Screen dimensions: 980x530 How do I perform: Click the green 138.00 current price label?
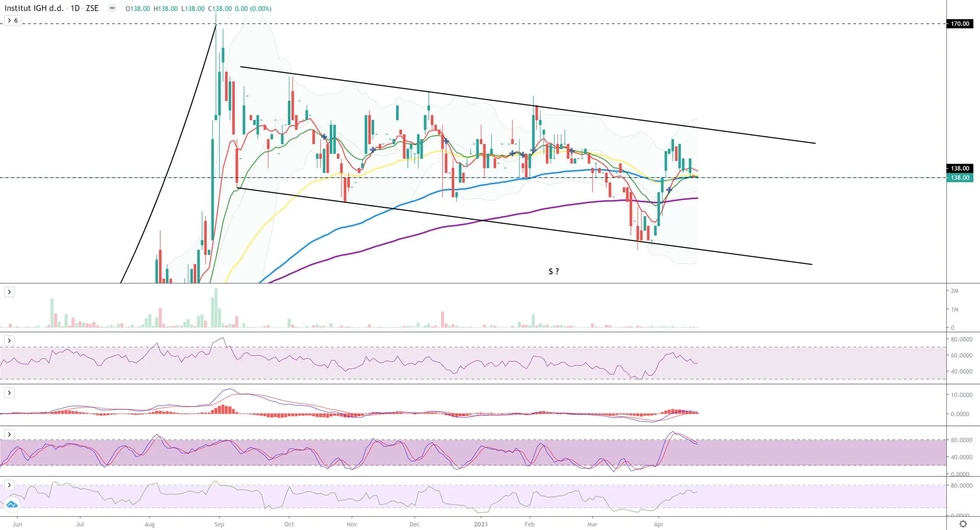(x=960, y=178)
